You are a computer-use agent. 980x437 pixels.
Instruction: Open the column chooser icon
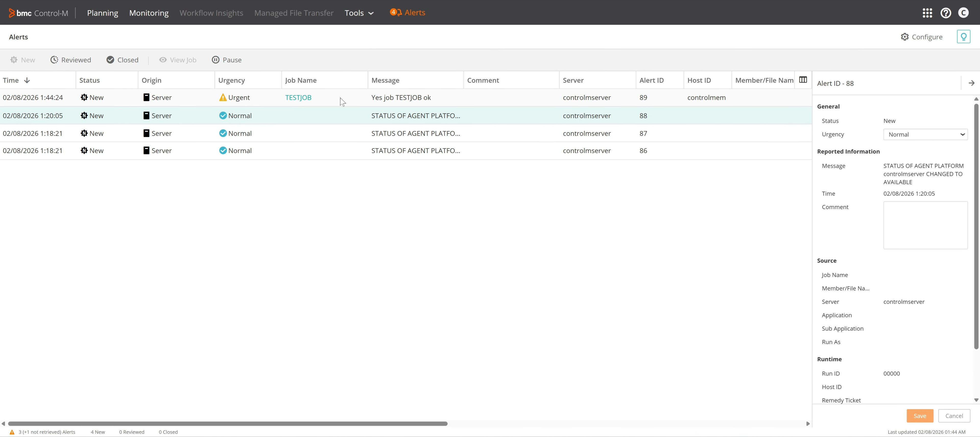803,80
